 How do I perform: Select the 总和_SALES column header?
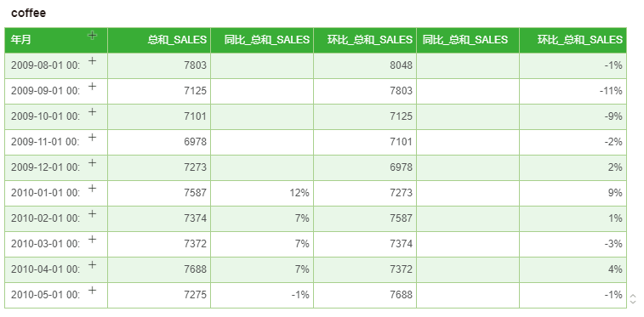(159, 40)
